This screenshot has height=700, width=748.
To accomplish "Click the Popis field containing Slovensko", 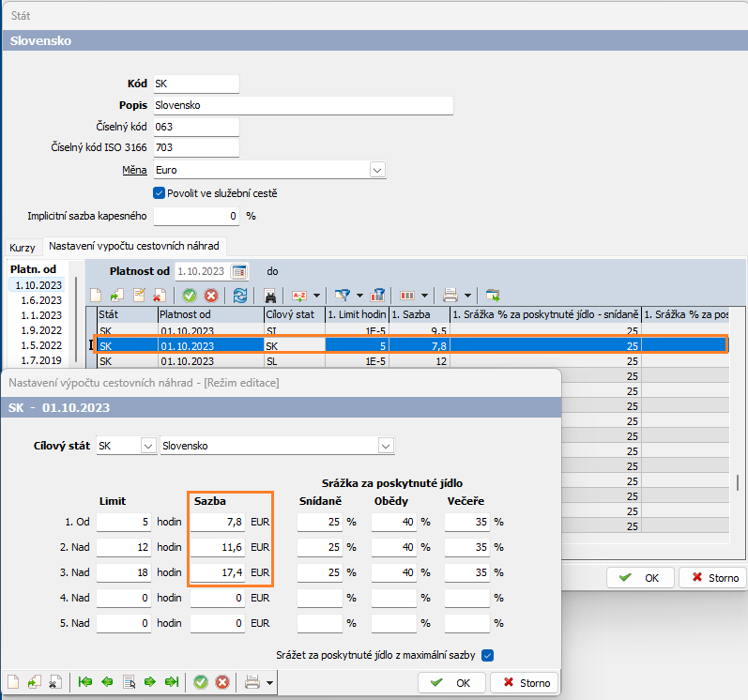I will (x=302, y=105).
